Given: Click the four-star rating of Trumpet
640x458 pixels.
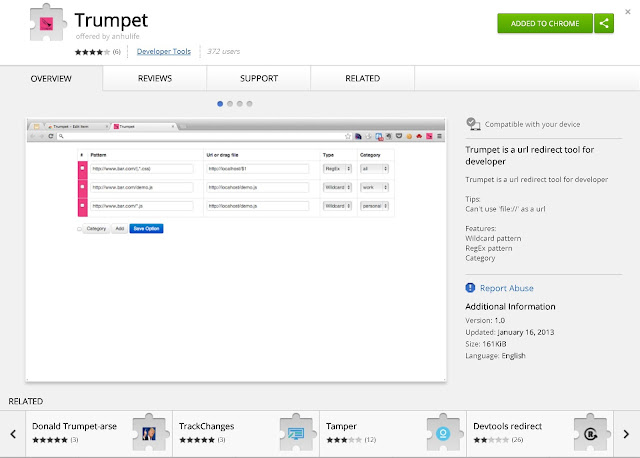Looking at the screenshot, I should 92,52.
